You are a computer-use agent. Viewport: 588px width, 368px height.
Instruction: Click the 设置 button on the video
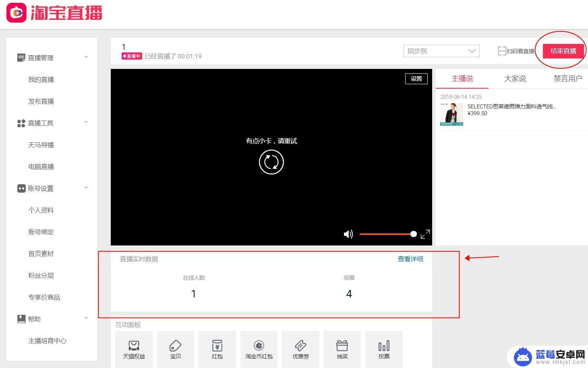point(416,79)
